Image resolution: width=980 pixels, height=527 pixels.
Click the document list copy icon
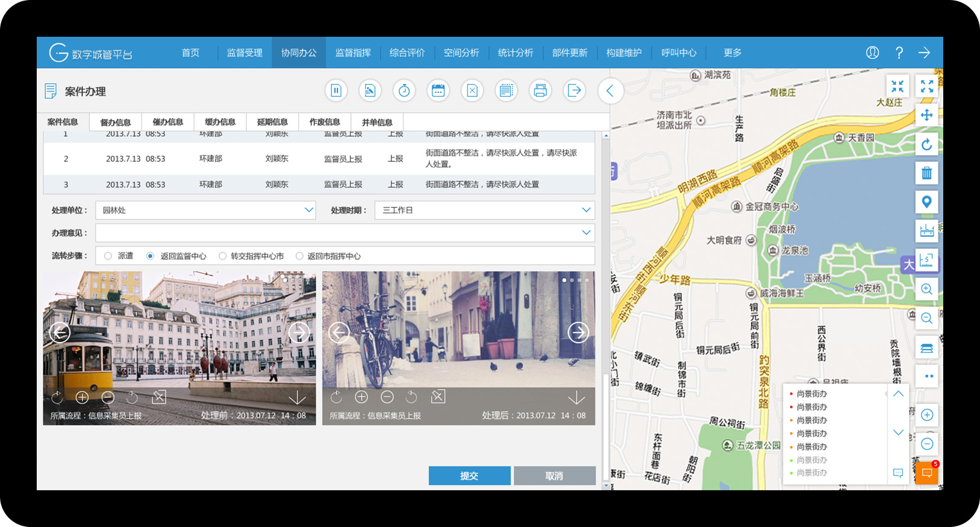click(506, 91)
